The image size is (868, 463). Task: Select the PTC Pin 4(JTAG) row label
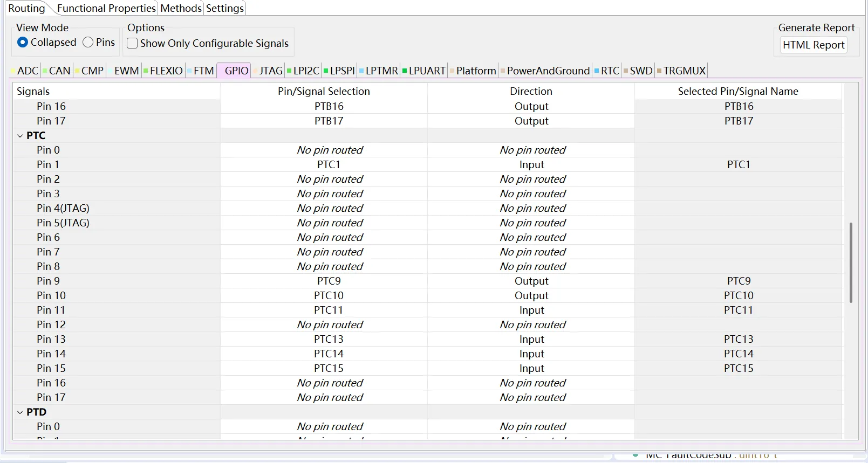(x=63, y=208)
